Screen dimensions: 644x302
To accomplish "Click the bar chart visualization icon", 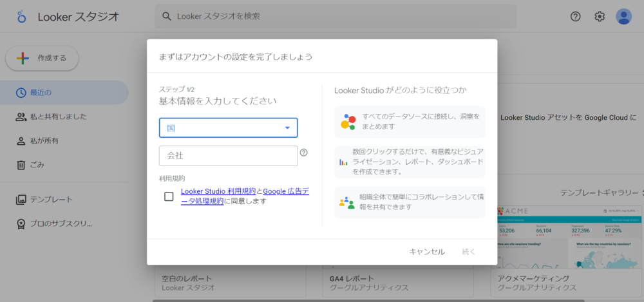I will (343, 162).
